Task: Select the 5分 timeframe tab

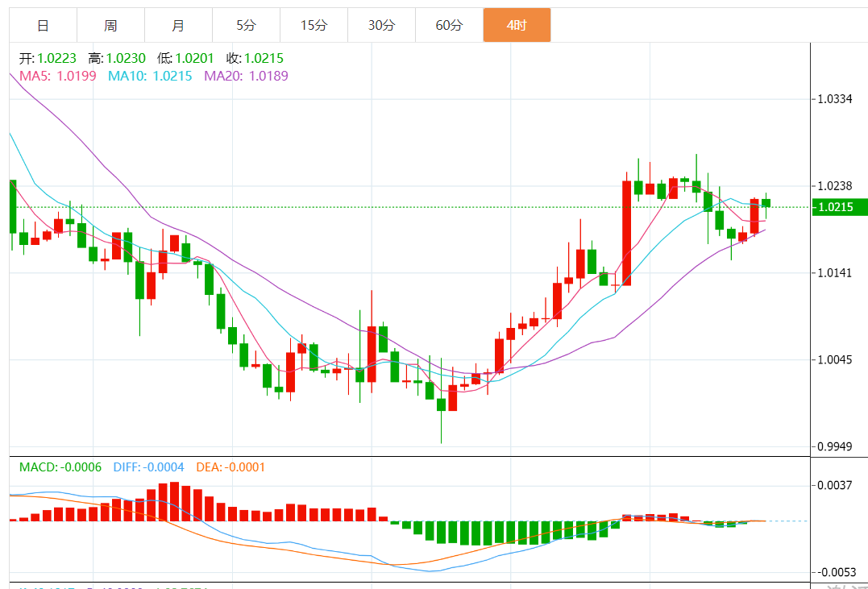Action: point(247,25)
